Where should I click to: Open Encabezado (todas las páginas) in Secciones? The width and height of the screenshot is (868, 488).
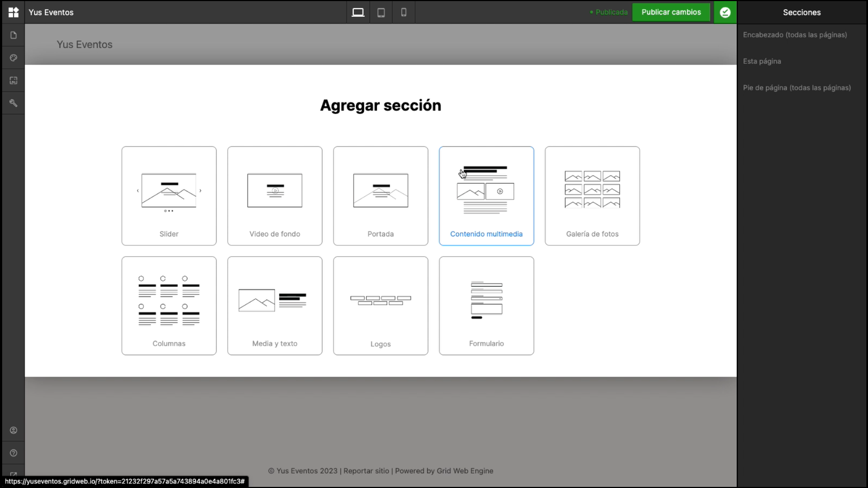click(x=795, y=35)
